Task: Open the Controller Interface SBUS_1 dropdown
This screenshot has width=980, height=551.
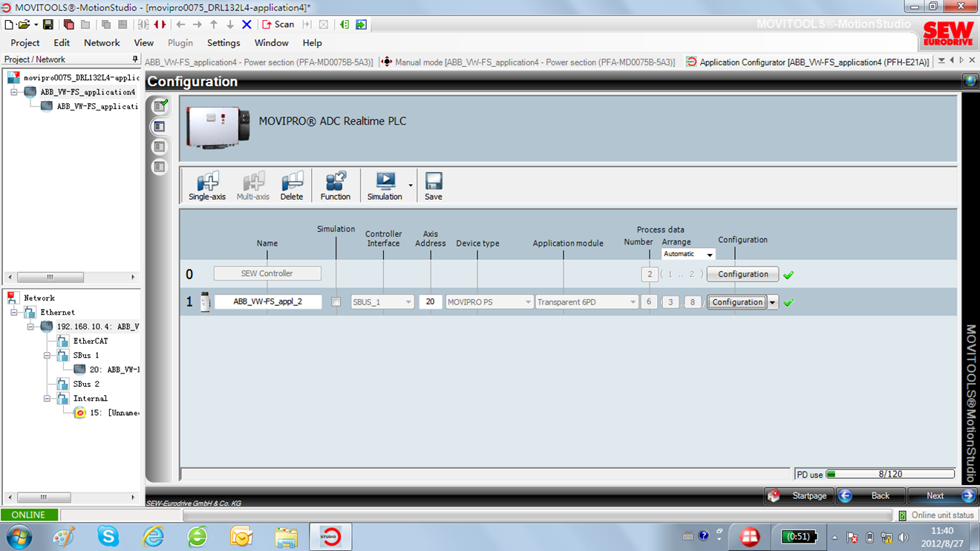Action: coord(382,302)
